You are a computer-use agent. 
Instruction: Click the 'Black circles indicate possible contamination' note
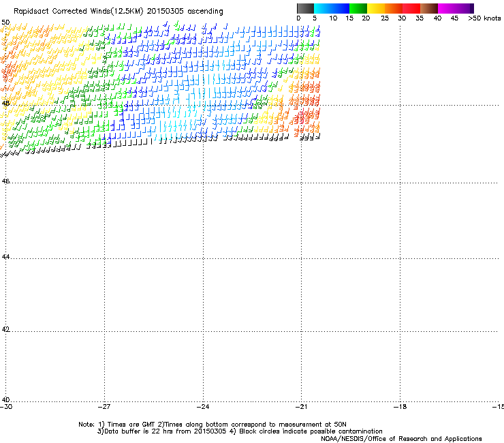(x=311, y=431)
